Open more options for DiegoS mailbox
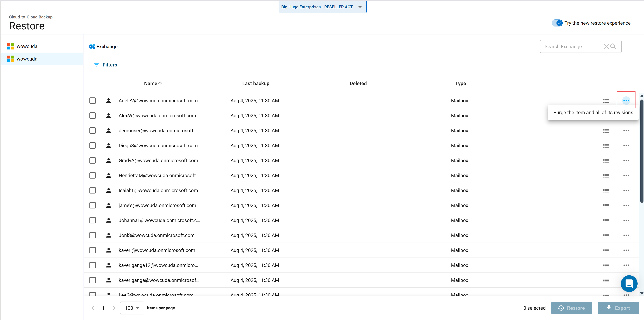This screenshot has height=320, width=644. (626, 145)
